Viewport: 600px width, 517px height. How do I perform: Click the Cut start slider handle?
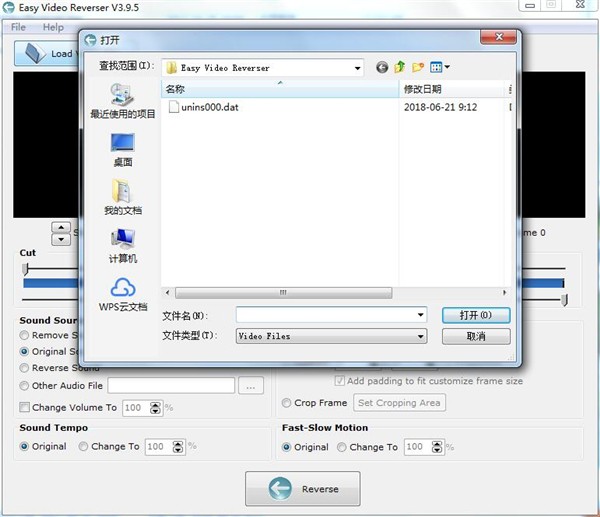pos(25,269)
